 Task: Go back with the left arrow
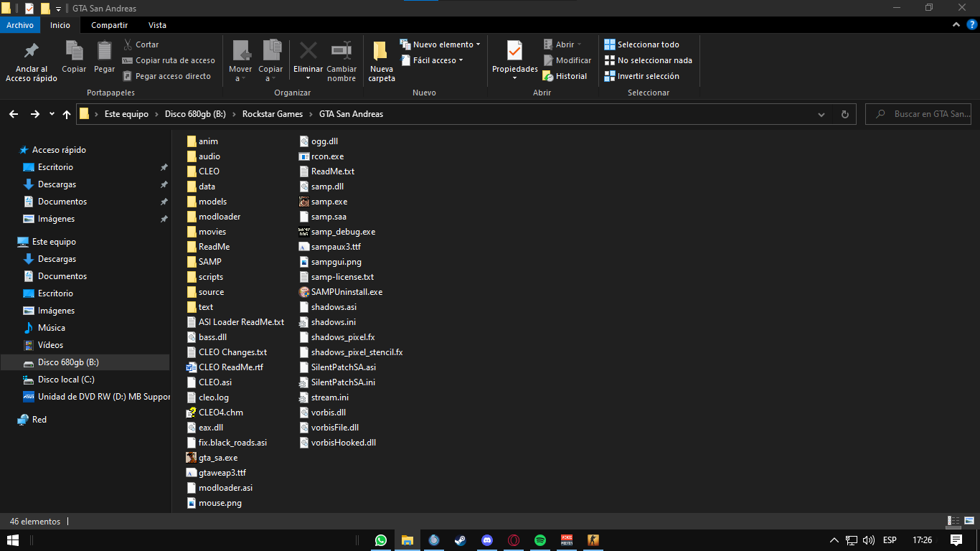14,114
